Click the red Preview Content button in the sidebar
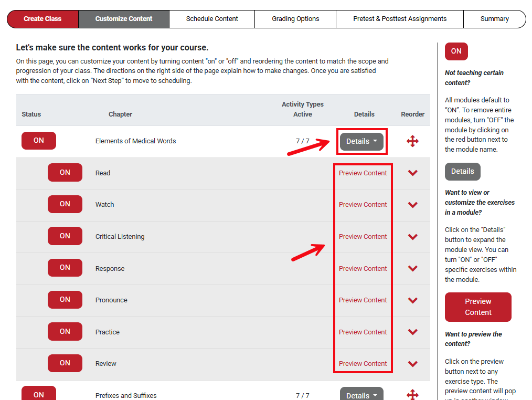Screen dimensions: 532x400 (x=477, y=307)
